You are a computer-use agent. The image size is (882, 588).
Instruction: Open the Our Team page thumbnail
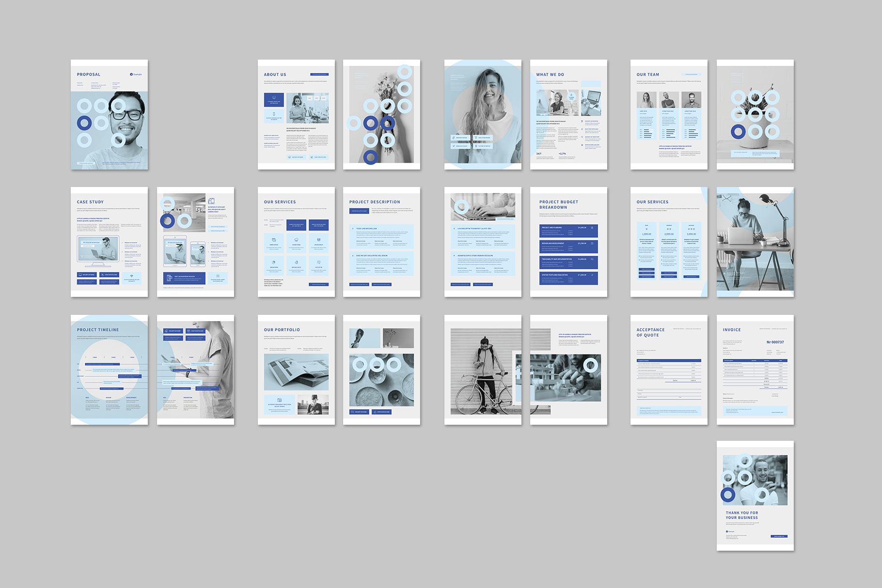click(669, 115)
